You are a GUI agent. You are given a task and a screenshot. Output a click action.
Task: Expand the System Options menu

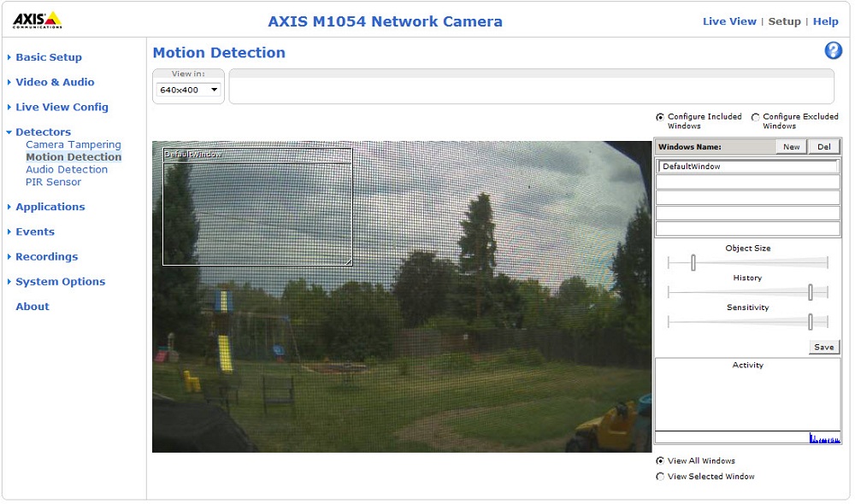coord(60,282)
